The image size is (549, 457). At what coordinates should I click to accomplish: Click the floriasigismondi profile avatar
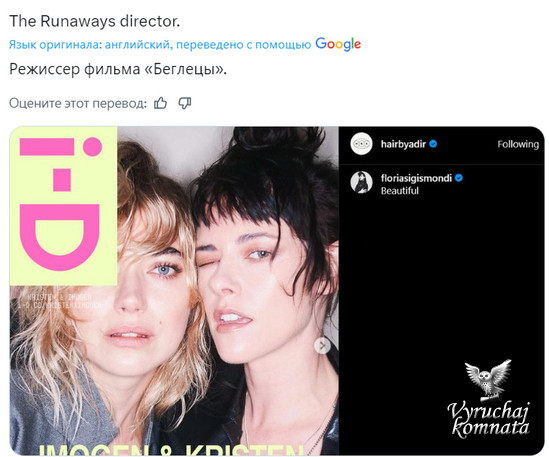click(x=361, y=182)
